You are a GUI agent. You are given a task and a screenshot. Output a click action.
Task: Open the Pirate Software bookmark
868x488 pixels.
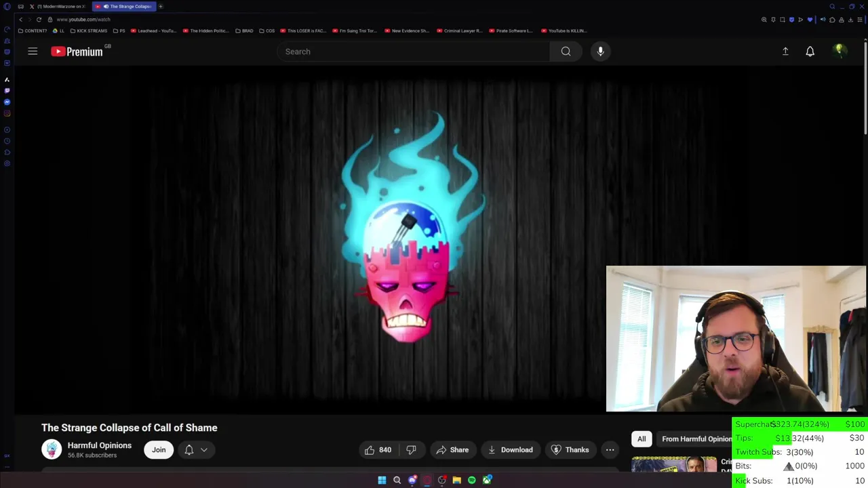tap(511, 30)
